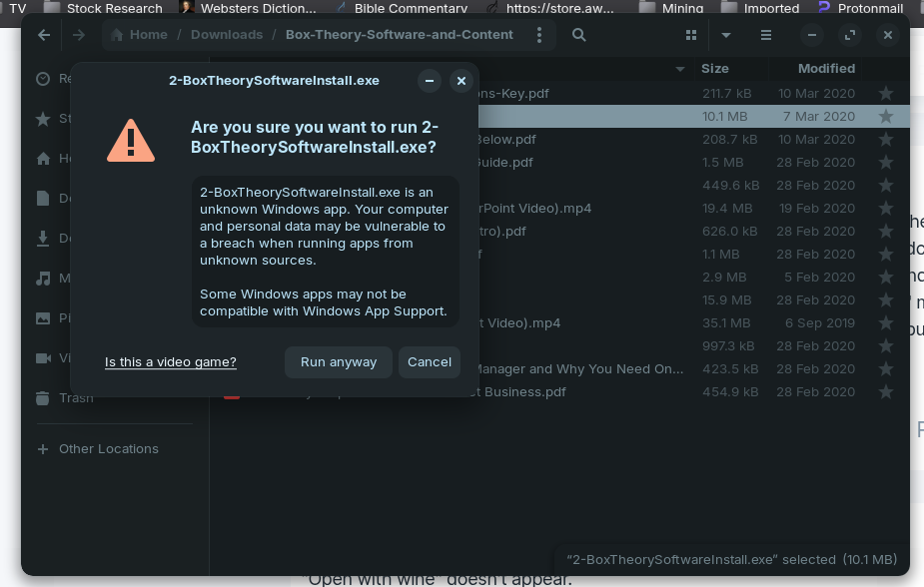Open Stock Research bookmark in browser
924x587 pixels.
[104, 8]
